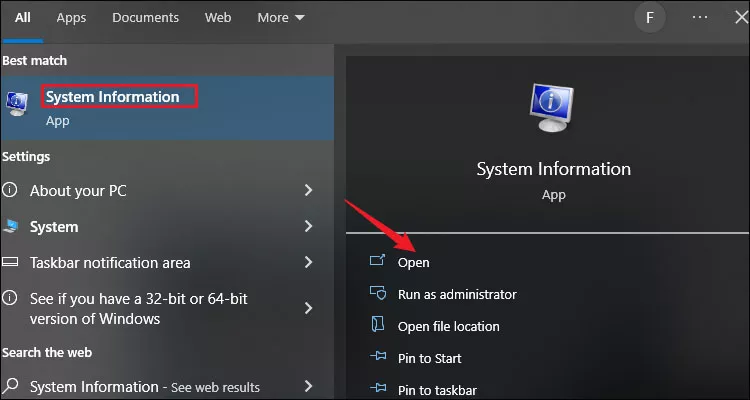This screenshot has height=400, width=750.
Task: Select the All search tab
Action: (x=22, y=18)
